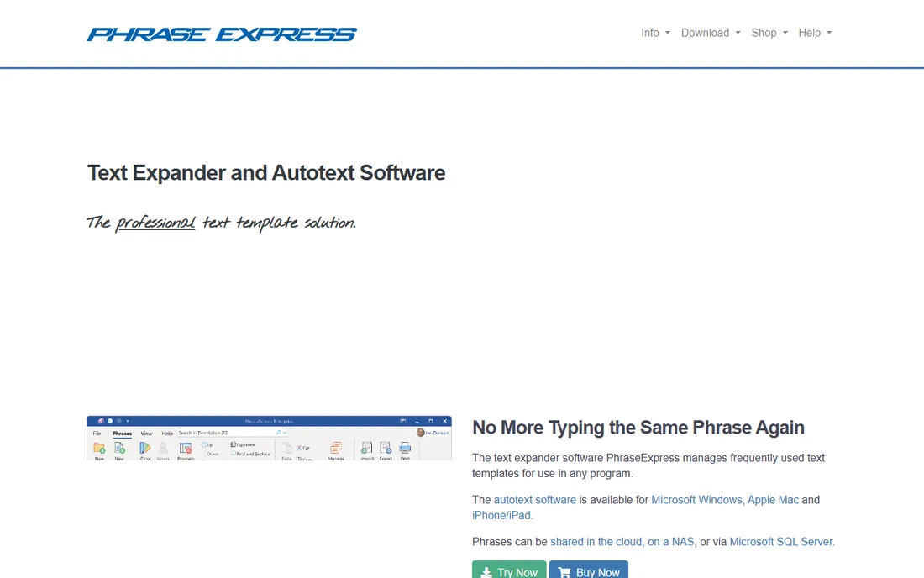Open the Info dropdown menu
The height and width of the screenshot is (578, 924).
pos(655,33)
